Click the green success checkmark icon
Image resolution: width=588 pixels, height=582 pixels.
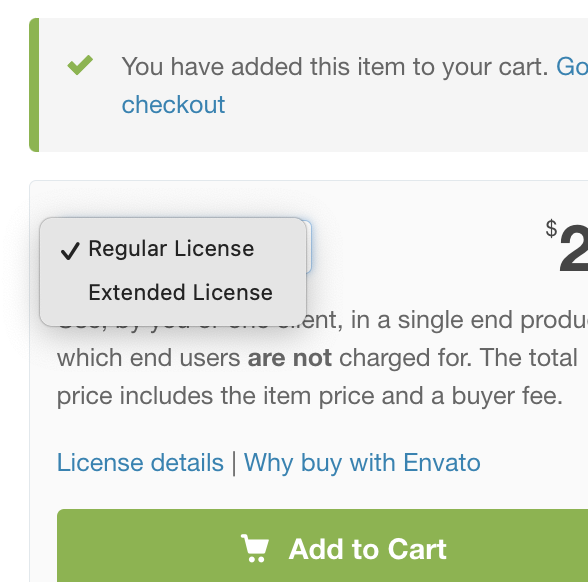(x=80, y=65)
